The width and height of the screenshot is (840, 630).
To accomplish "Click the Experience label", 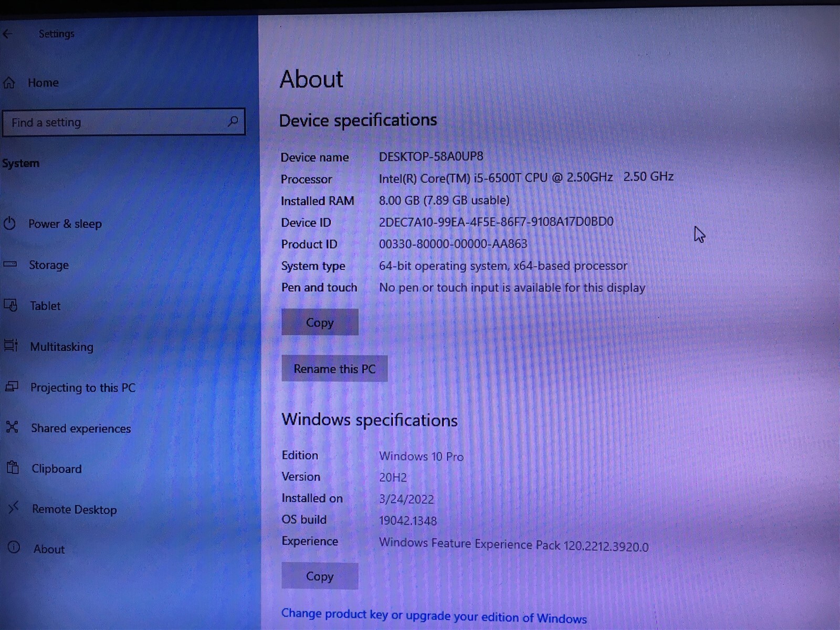I will click(x=310, y=541).
